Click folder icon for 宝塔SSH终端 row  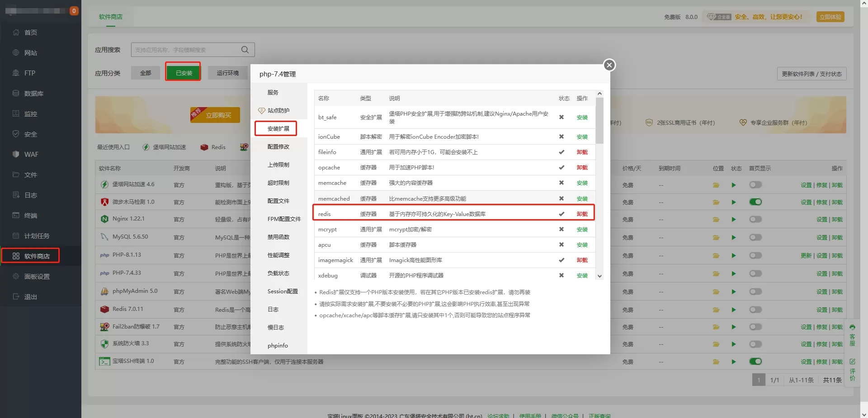pos(716,362)
